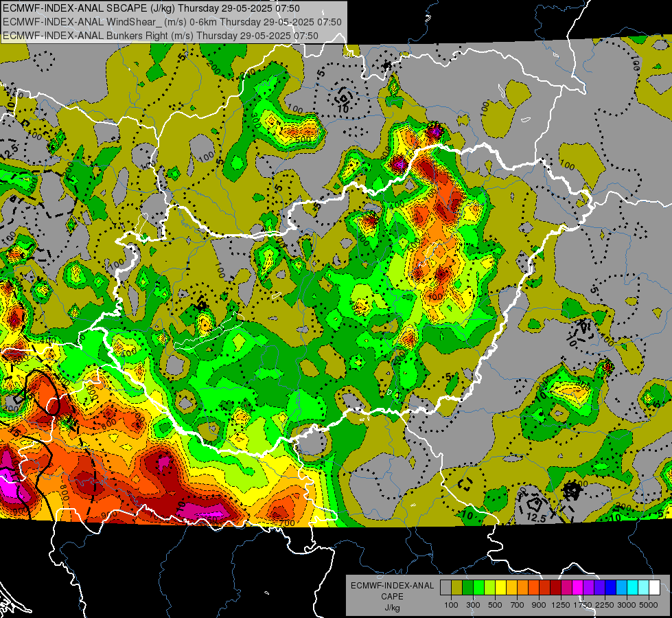Select the orange legend swatch after 700
The image size is (672, 618).
point(523,587)
